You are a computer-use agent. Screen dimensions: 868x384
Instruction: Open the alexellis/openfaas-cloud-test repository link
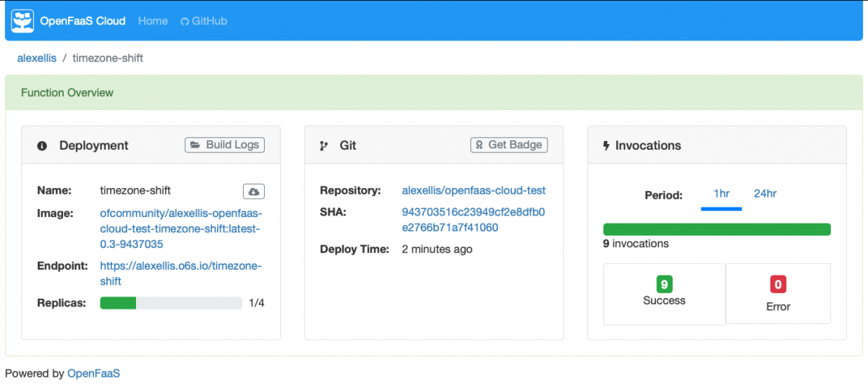coord(473,191)
